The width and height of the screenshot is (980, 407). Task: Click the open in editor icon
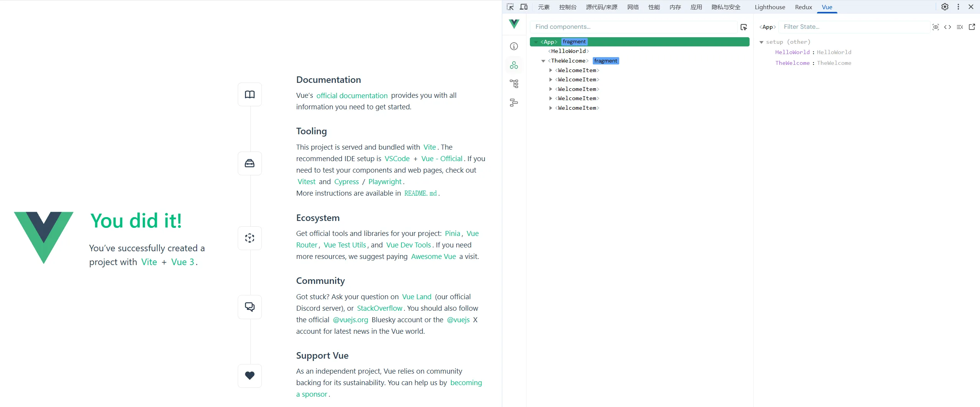click(x=972, y=27)
